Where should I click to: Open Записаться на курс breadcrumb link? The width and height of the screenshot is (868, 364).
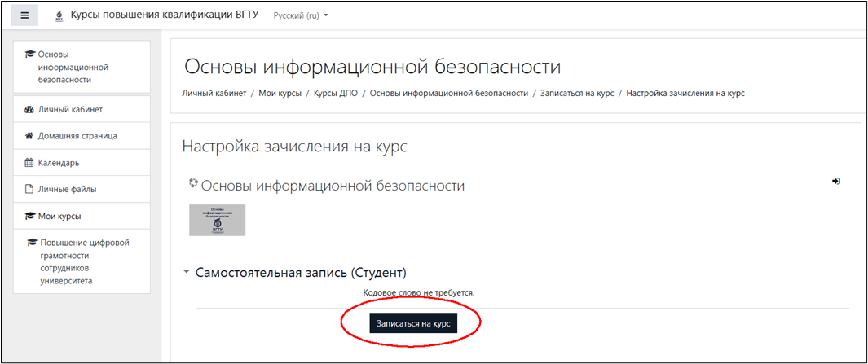(x=577, y=94)
